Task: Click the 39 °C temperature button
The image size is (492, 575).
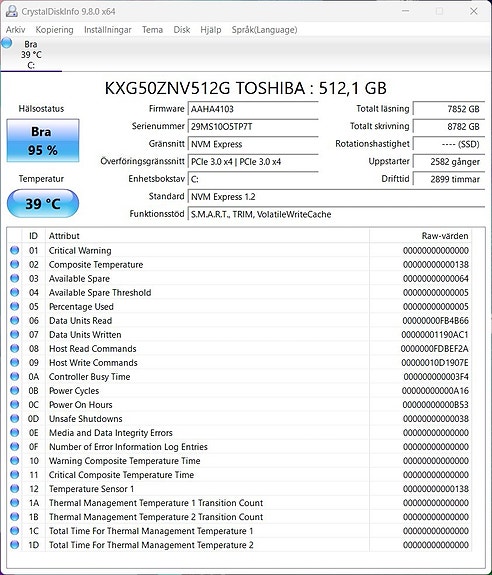Action: coord(43,204)
